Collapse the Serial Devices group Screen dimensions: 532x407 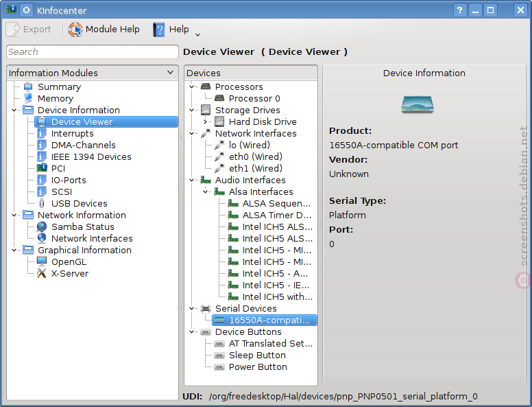point(192,308)
